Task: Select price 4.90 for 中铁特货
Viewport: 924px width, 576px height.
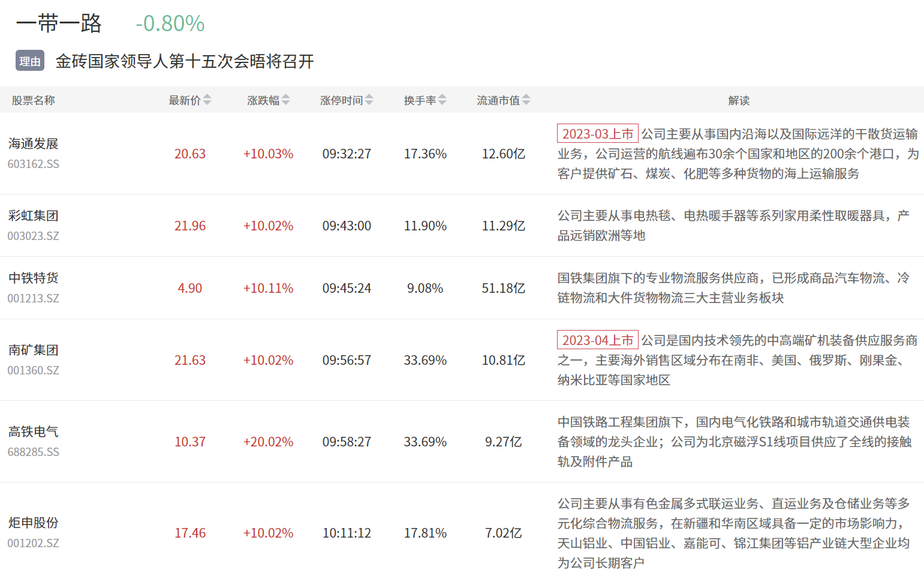Action: [x=190, y=288]
